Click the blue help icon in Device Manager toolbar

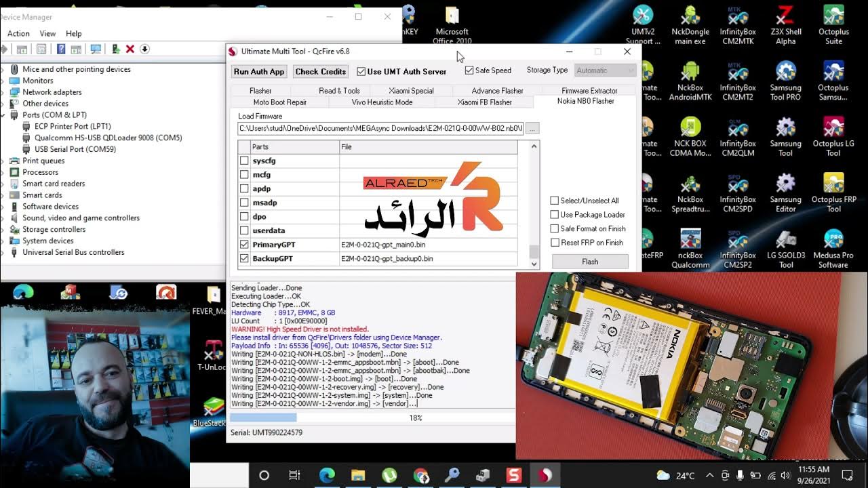[61, 49]
